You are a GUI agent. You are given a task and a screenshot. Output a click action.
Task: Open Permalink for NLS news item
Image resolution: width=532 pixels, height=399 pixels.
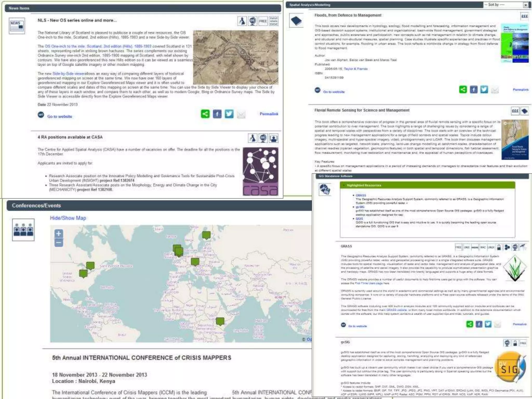269,114
